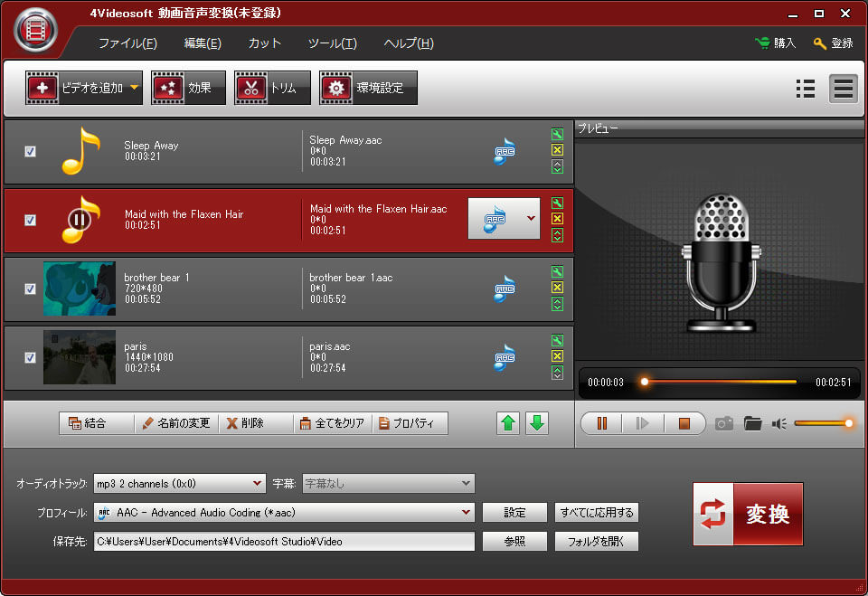868x596 pixels.
Task: Adjust the volume slider
Action: coord(824,423)
